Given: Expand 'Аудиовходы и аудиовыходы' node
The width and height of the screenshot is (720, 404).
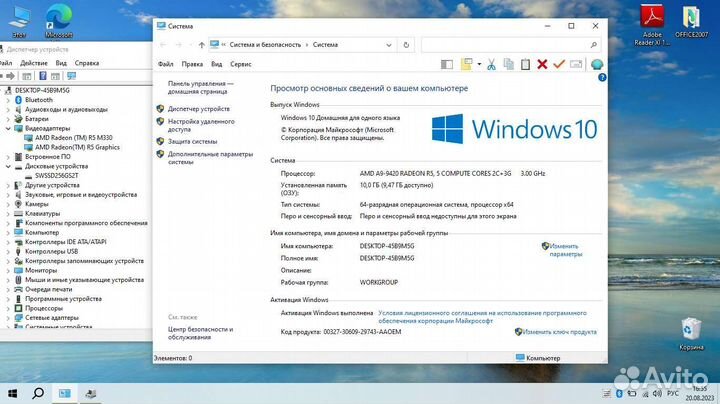Looking at the screenshot, I should coord(8,110).
